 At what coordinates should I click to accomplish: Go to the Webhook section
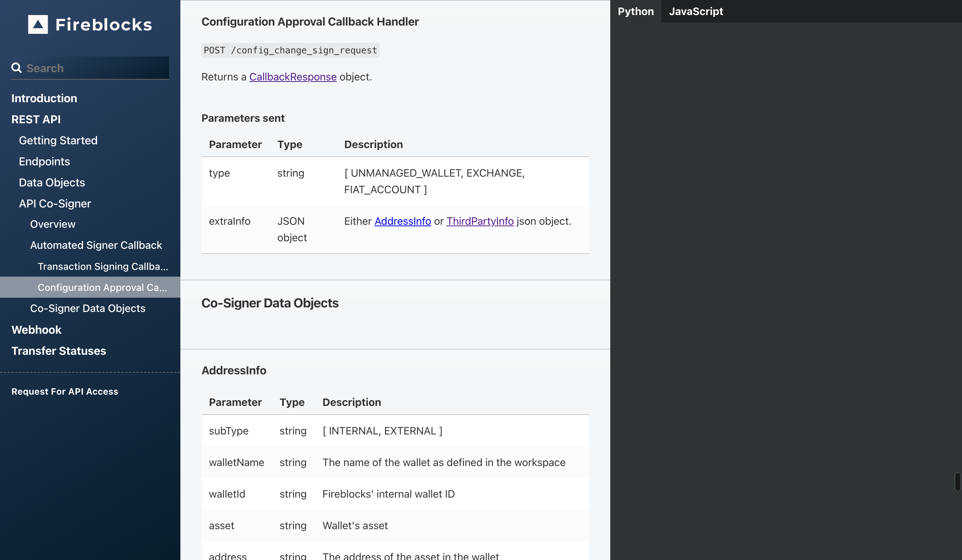click(x=36, y=330)
